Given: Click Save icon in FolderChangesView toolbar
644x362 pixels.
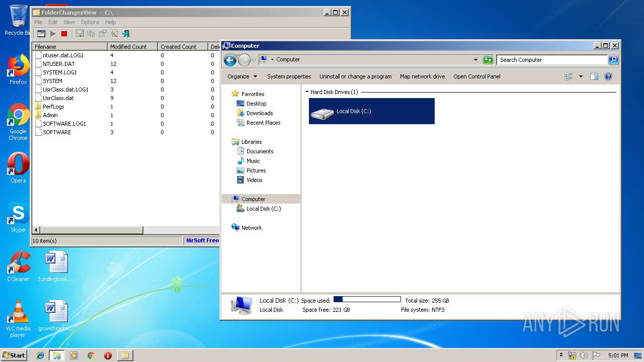Looking at the screenshot, I should pos(79,34).
